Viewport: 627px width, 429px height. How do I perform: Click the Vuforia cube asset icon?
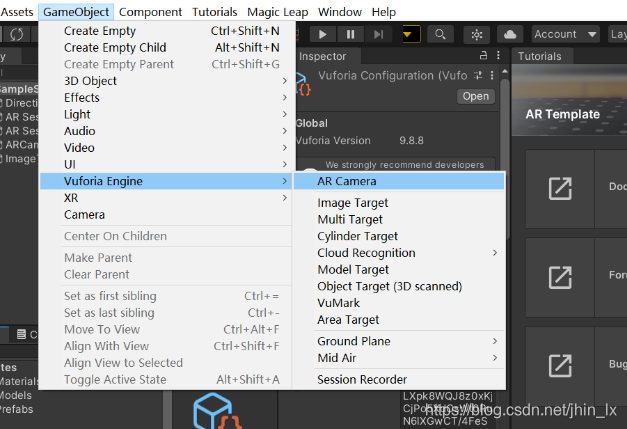point(216,411)
